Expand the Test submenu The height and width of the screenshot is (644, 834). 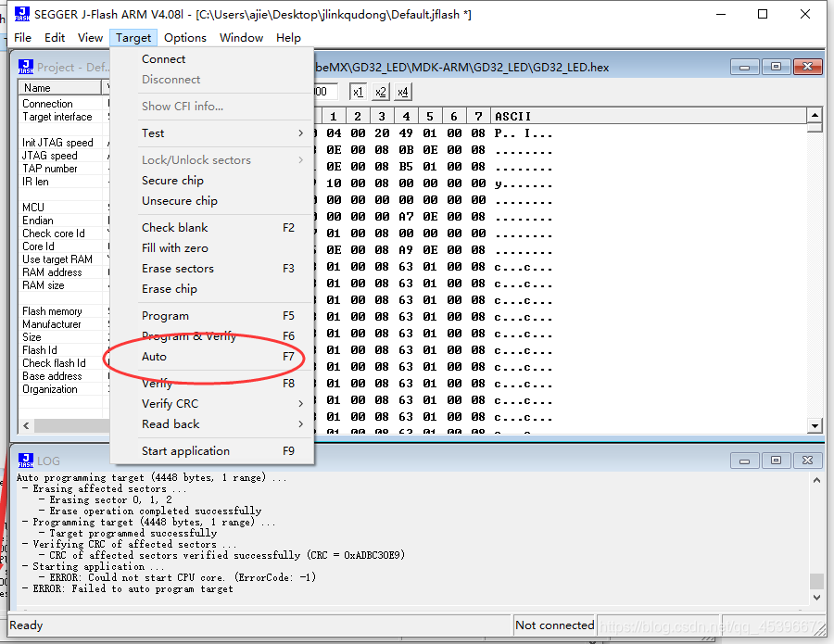coord(211,133)
